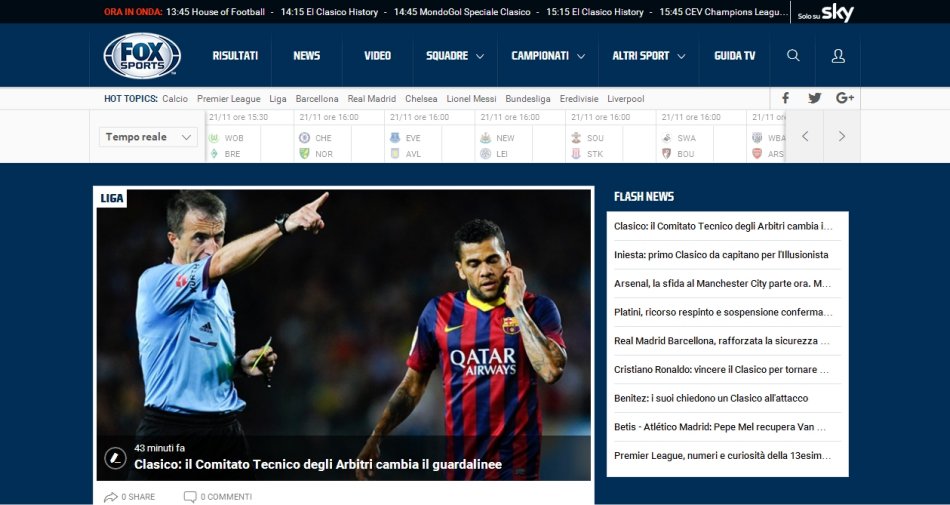The width and height of the screenshot is (950, 505).
Task: Read flash news 'Premier League, numeri e curiosità'
Action: coord(722,455)
